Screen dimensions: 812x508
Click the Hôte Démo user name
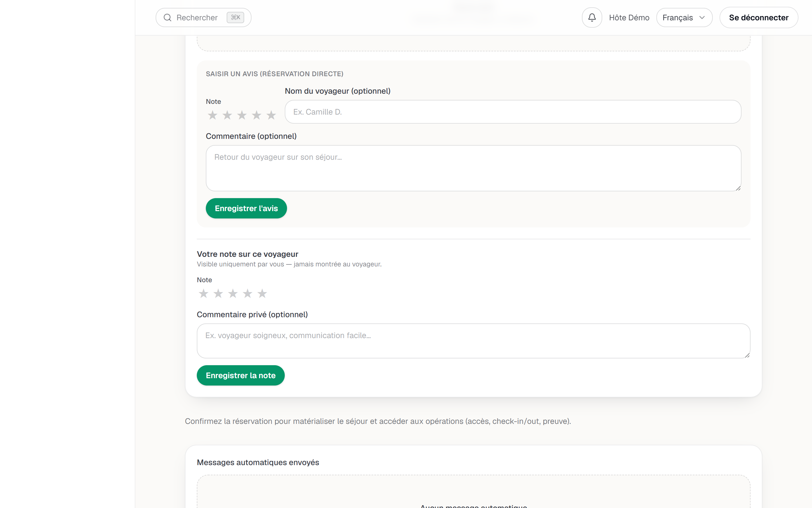[x=629, y=17]
